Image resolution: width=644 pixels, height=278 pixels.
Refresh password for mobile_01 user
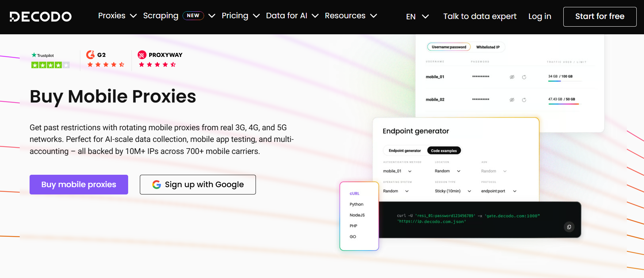(524, 77)
